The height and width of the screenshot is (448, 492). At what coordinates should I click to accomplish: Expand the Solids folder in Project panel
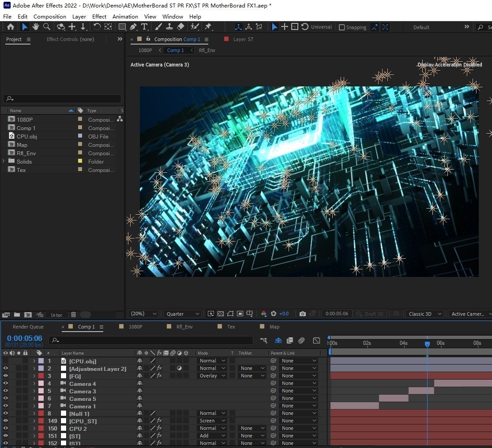click(x=4, y=161)
